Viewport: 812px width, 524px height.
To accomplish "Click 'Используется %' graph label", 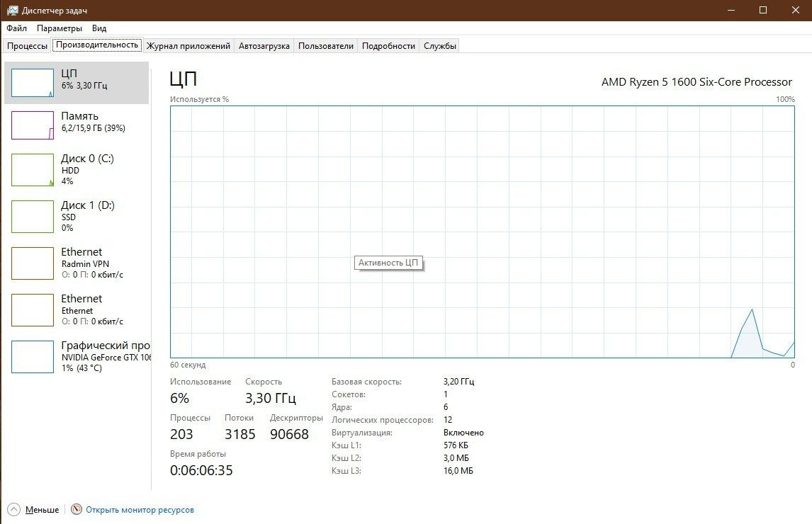I will click(199, 99).
